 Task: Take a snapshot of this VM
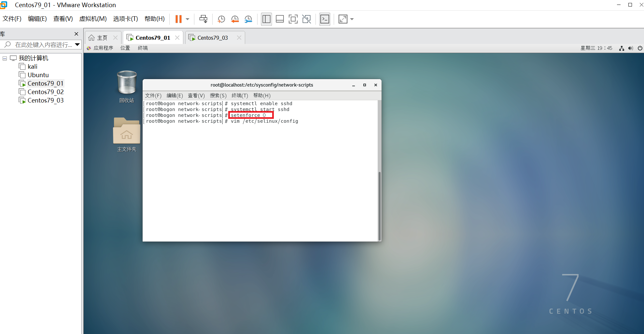pos(221,19)
